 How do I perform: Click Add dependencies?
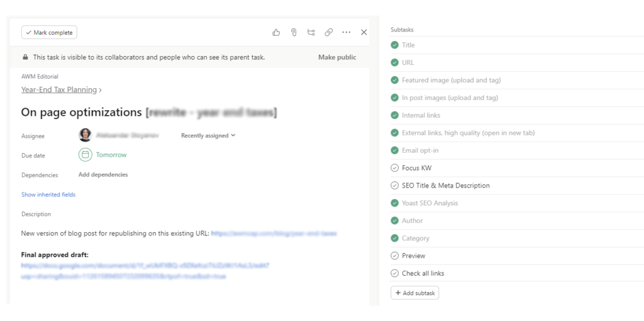pos(103,174)
